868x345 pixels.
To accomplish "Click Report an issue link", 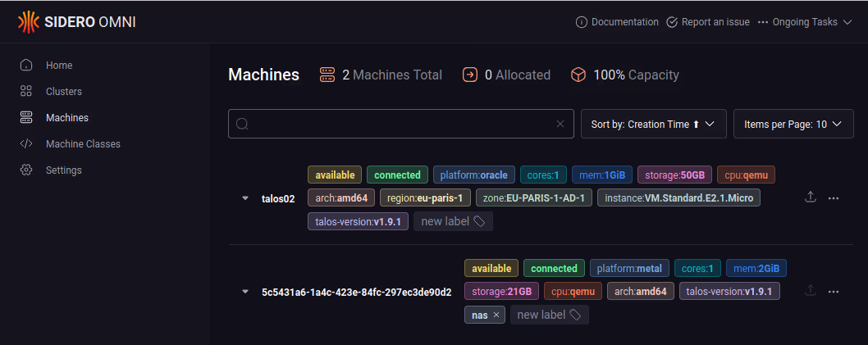I will point(707,22).
